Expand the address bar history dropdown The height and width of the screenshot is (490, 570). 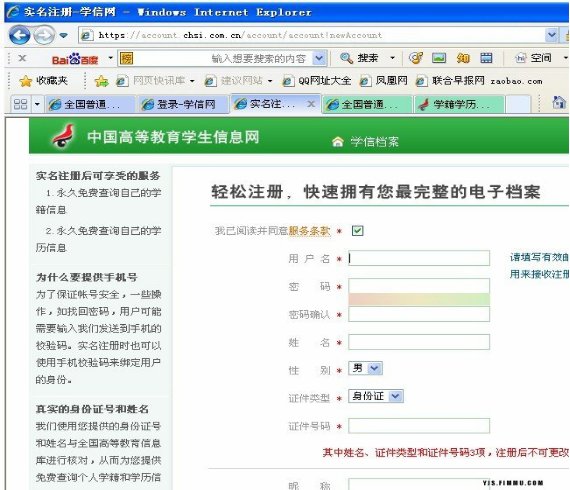(552, 35)
